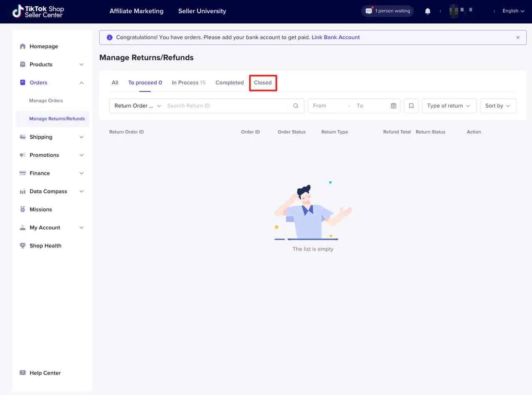Click the Search Return ID field
532x395 pixels.
(x=227, y=106)
